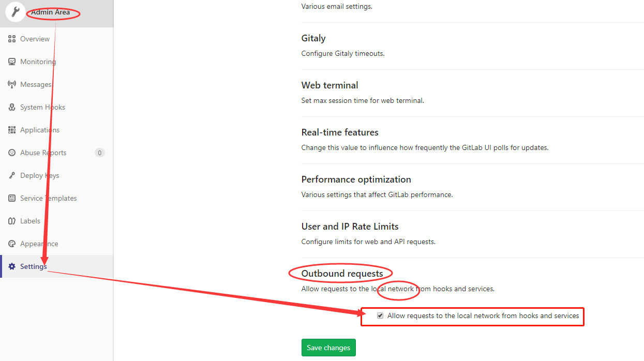The height and width of the screenshot is (361, 644).
Task: Go to Service Templates
Action: [57, 198]
